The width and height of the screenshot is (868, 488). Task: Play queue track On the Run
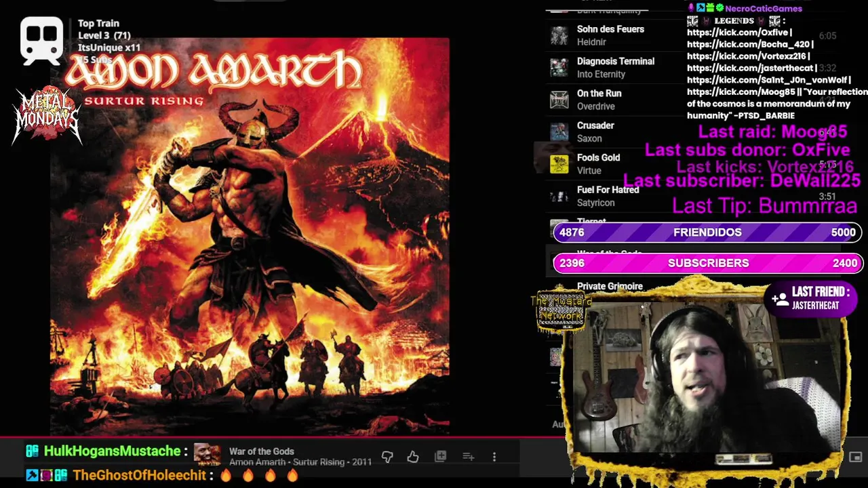[x=599, y=93]
